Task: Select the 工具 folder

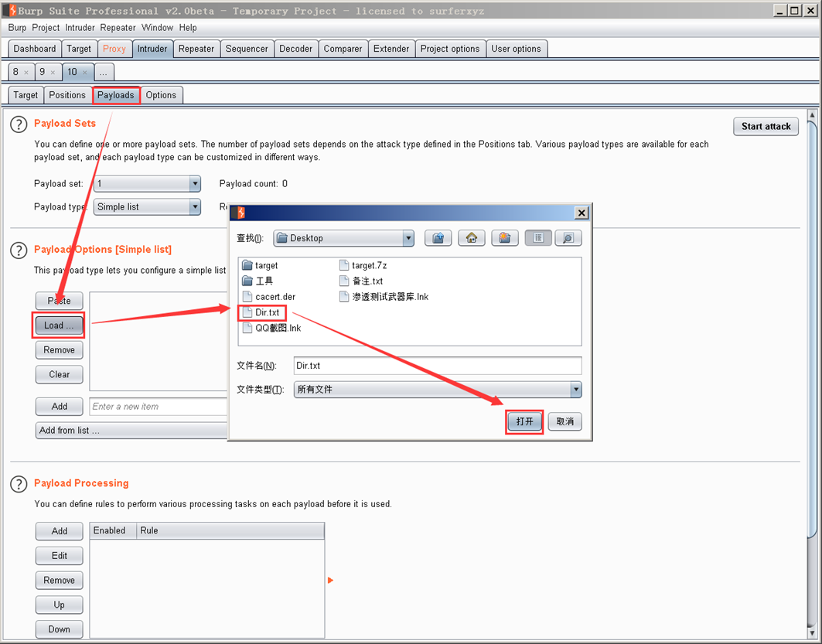Action: point(258,281)
